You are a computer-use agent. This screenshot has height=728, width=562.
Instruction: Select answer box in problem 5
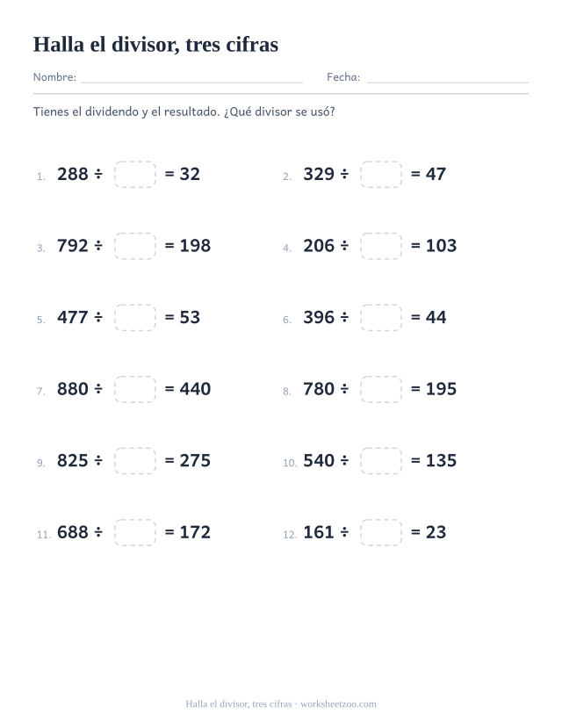[x=135, y=318]
